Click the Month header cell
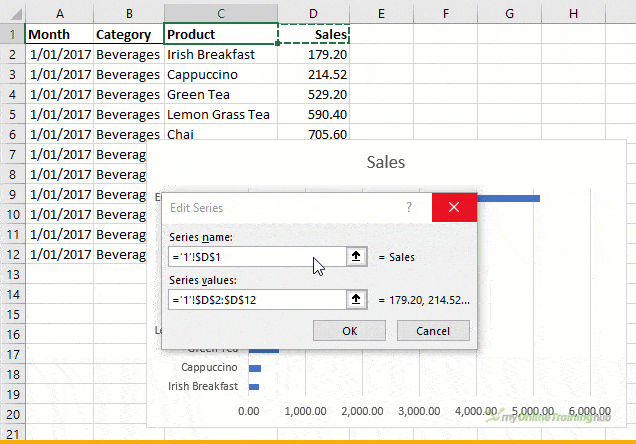The width and height of the screenshot is (636, 444). click(x=60, y=34)
